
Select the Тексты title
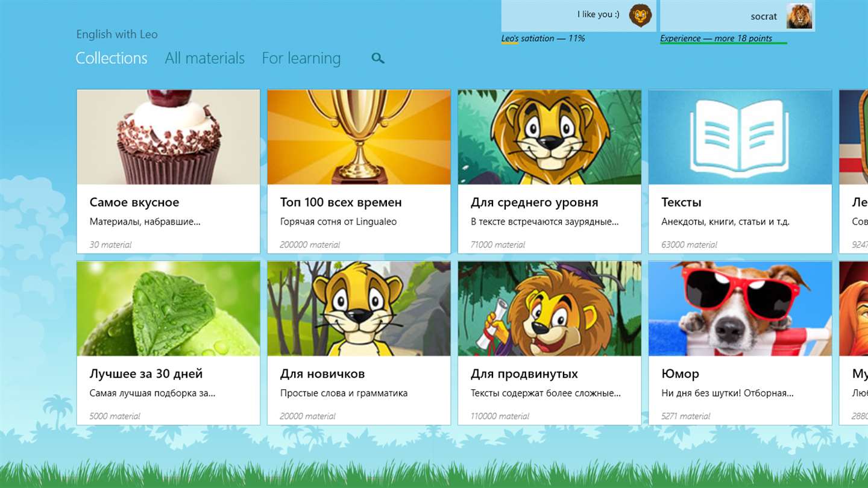pos(681,202)
